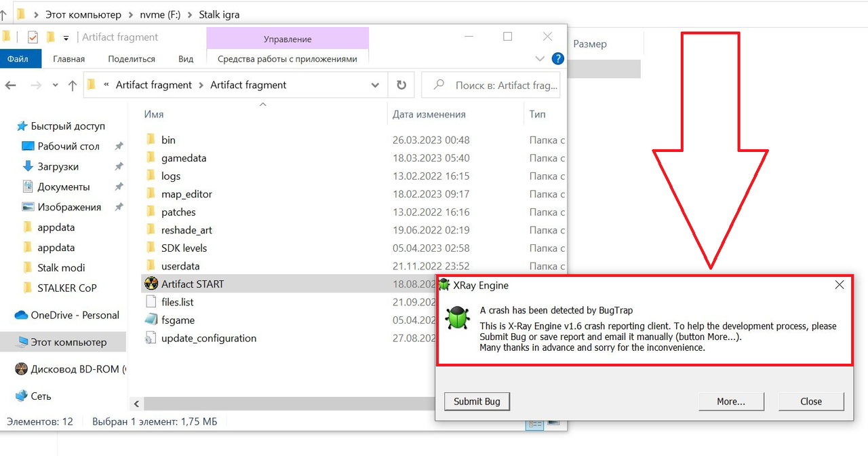Open More... crash report options
This screenshot has height=456, width=868.
coord(731,401)
